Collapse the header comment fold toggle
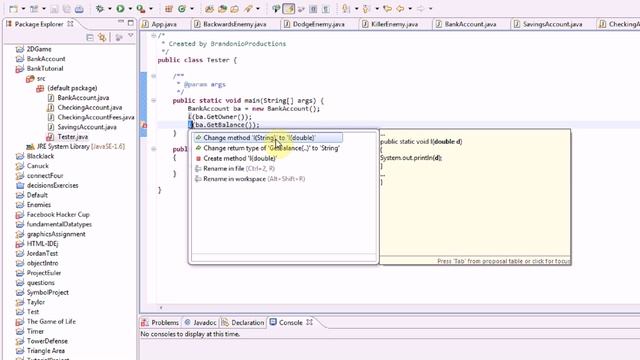Viewport: 640px width, 360px height. click(x=153, y=36)
